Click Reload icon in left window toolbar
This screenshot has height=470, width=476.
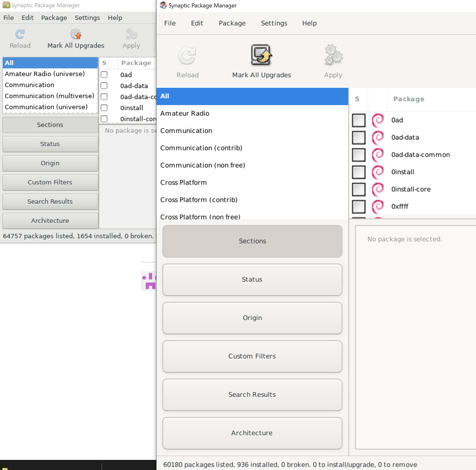(x=20, y=35)
